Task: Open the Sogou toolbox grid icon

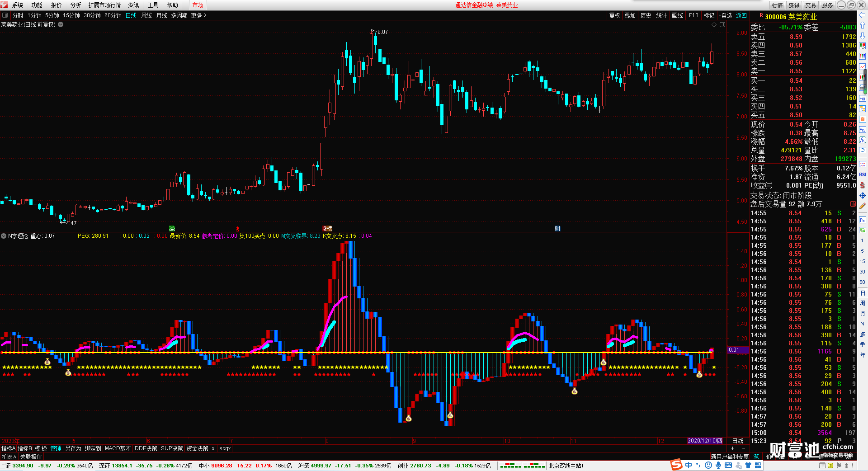Action: click(758, 465)
